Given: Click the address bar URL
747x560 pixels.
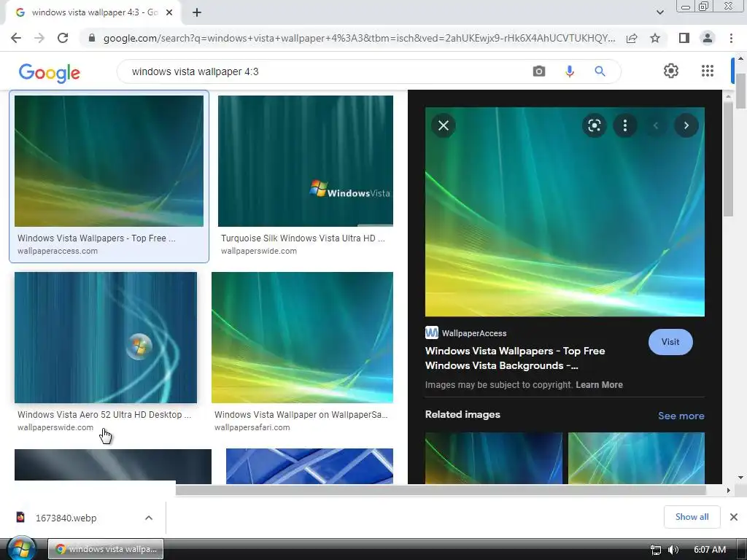Looking at the screenshot, I should tap(359, 38).
